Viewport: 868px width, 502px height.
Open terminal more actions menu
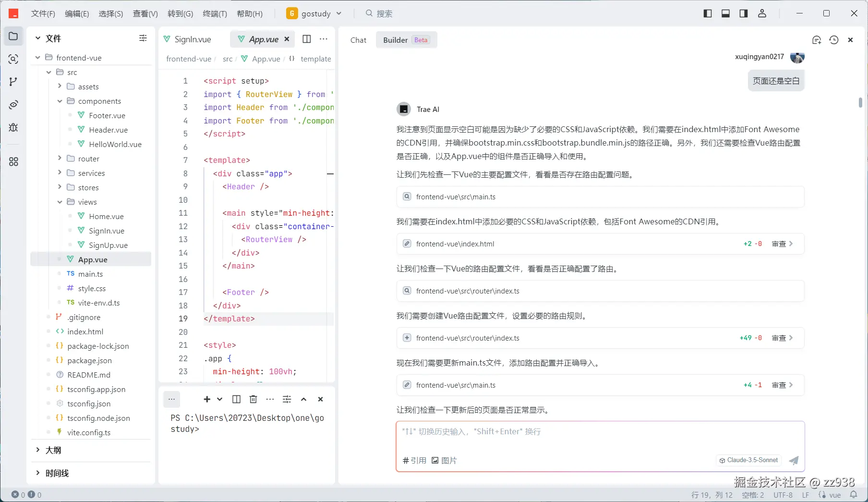tap(270, 399)
